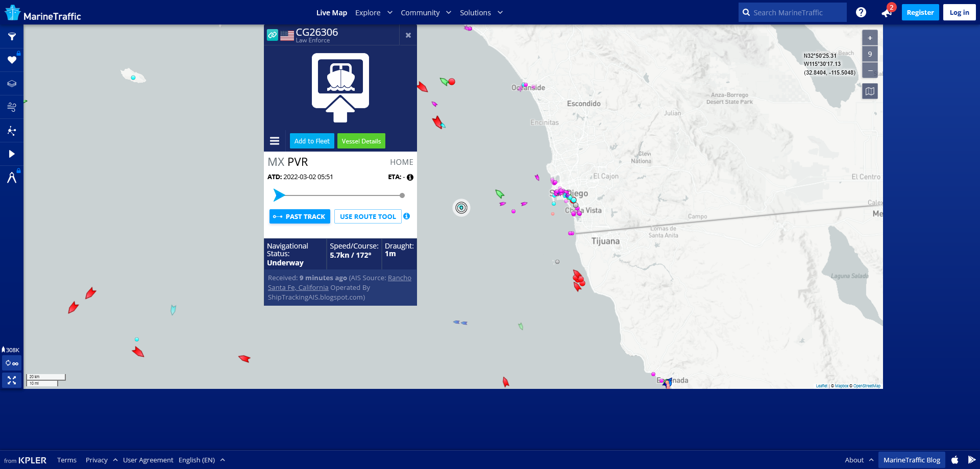Open the Apple App Store icon
980x469 pixels.
(x=955, y=460)
